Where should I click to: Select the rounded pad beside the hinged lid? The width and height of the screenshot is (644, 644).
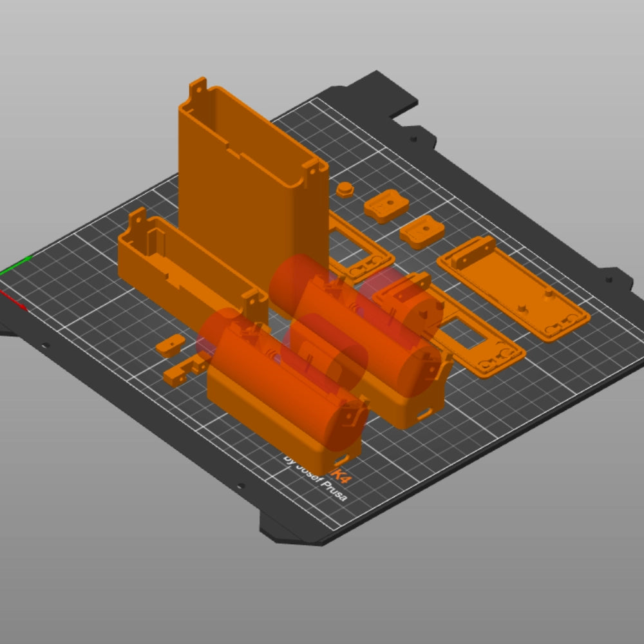pos(422,232)
